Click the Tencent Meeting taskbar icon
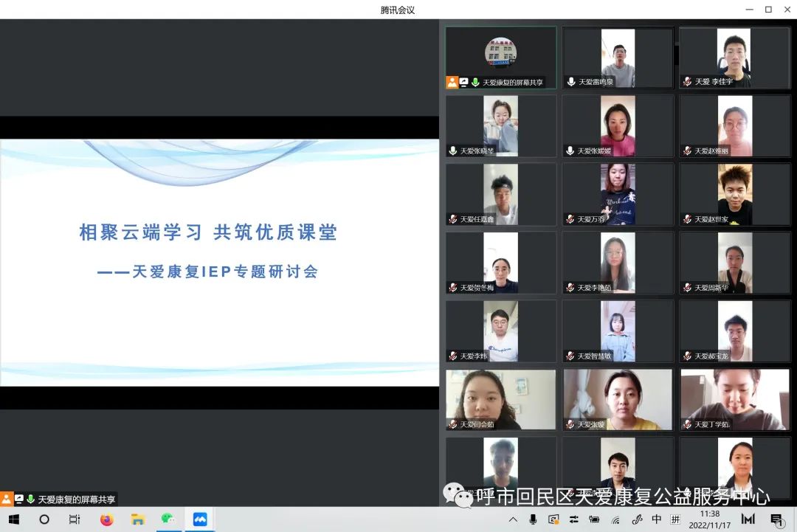797x532 pixels. (x=200, y=519)
